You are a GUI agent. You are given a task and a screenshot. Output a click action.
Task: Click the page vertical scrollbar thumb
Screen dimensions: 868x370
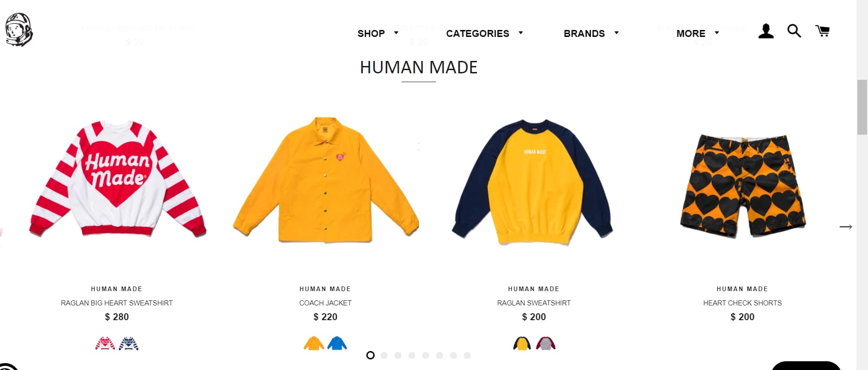point(862,107)
